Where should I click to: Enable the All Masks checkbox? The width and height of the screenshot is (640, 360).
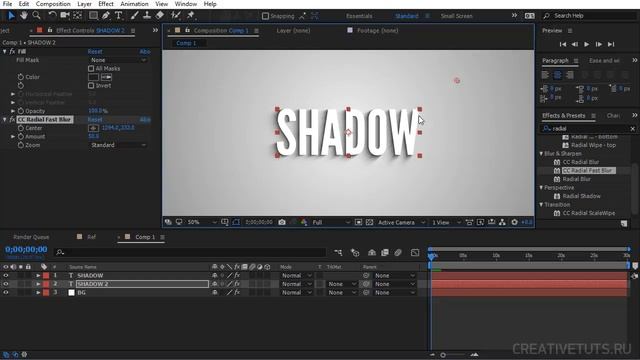pos(91,69)
